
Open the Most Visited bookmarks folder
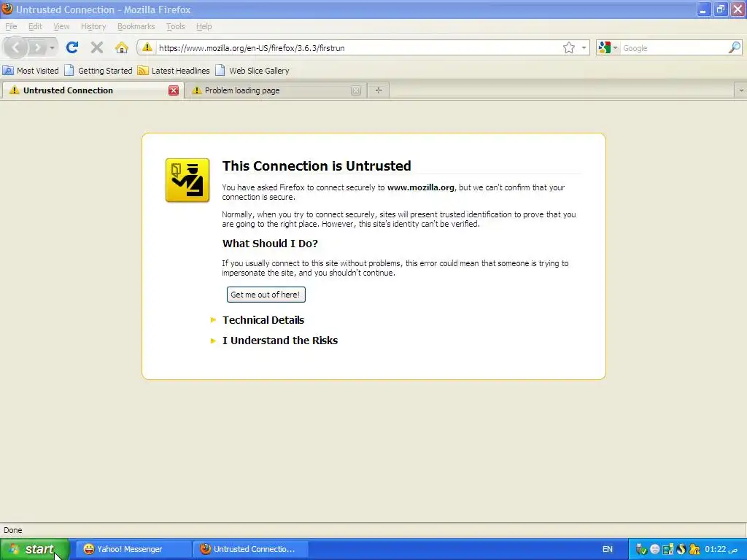pyautogui.click(x=31, y=71)
